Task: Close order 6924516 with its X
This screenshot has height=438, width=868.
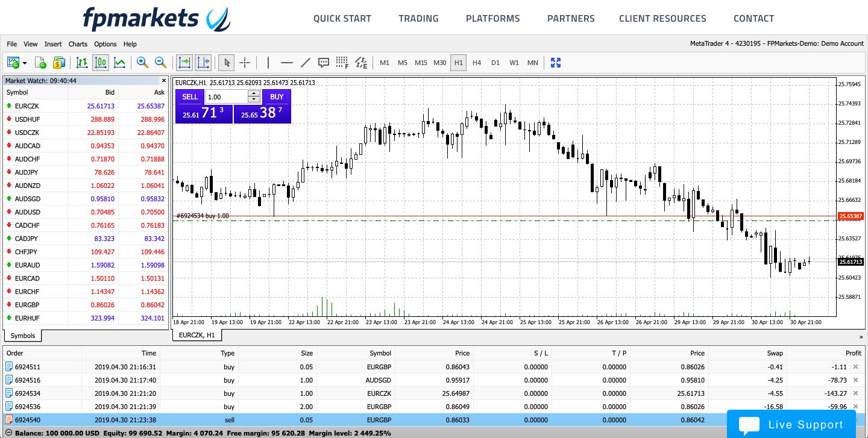Action: (x=855, y=380)
